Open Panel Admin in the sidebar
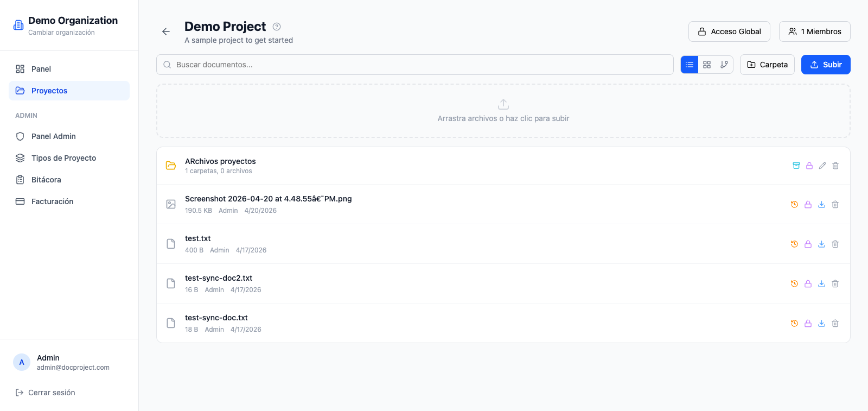This screenshot has height=411, width=868. tap(69, 136)
